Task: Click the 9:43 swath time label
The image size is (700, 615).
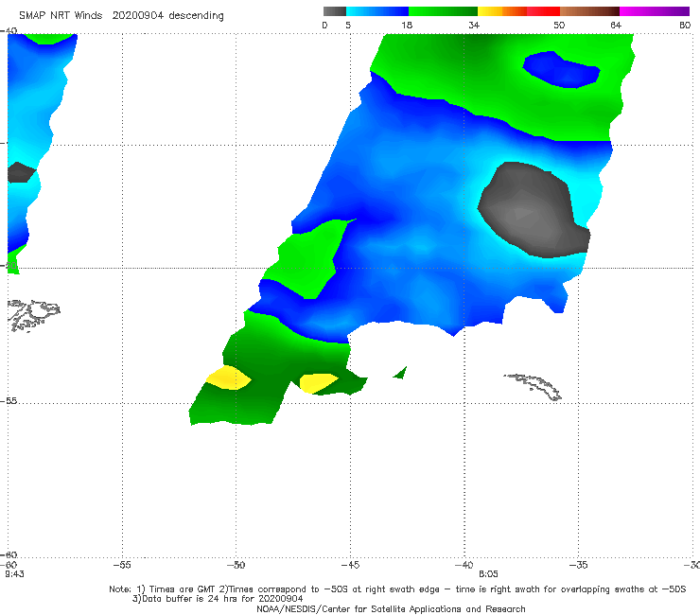Action: pyautogui.click(x=14, y=574)
